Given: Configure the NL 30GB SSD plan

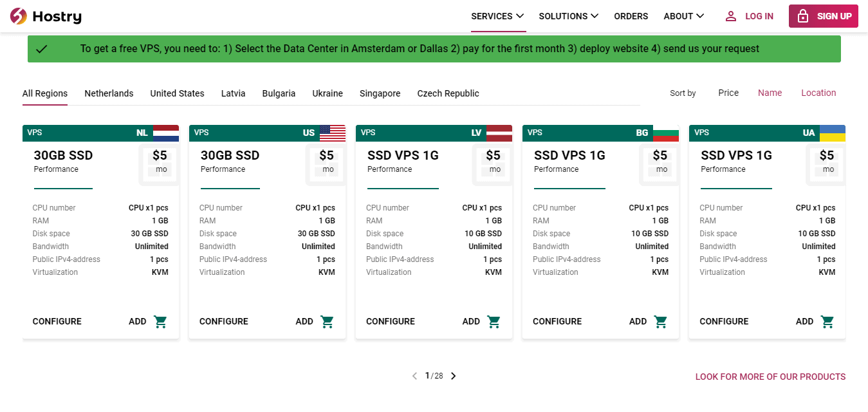Looking at the screenshot, I should 57,321.
